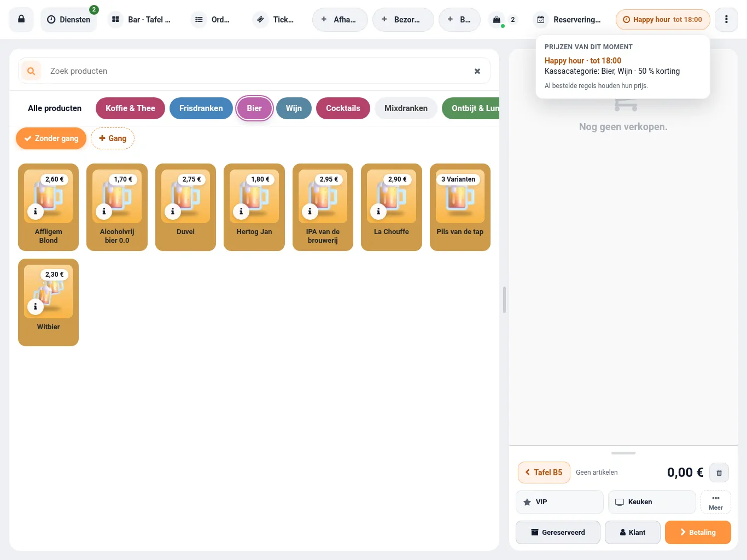
Task: Add a new Gang course
Action: point(113,138)
